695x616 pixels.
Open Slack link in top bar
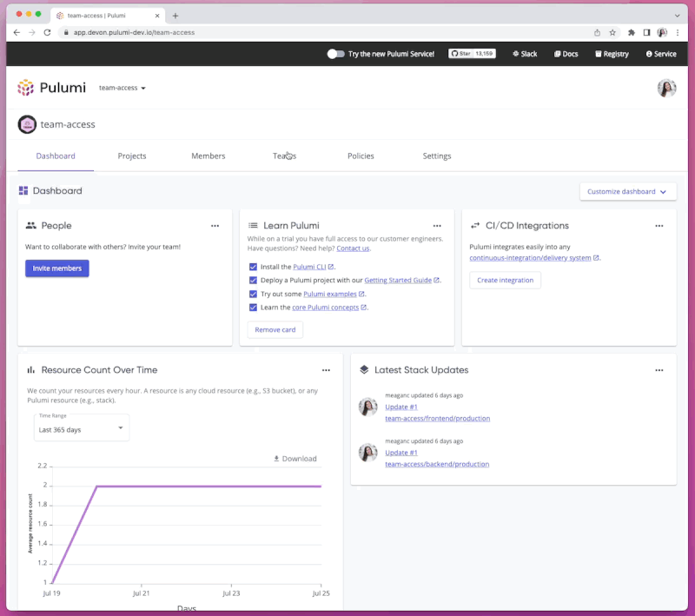pos(525,54)
